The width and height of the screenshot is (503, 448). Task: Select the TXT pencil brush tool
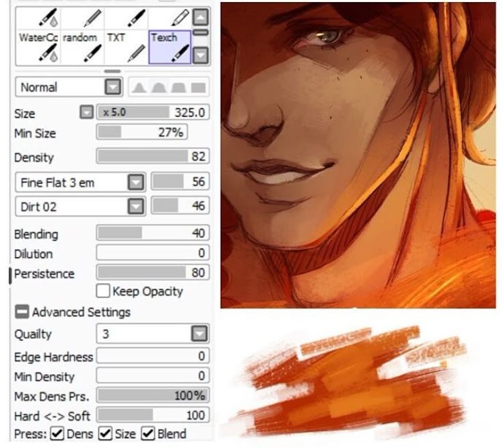126,47
